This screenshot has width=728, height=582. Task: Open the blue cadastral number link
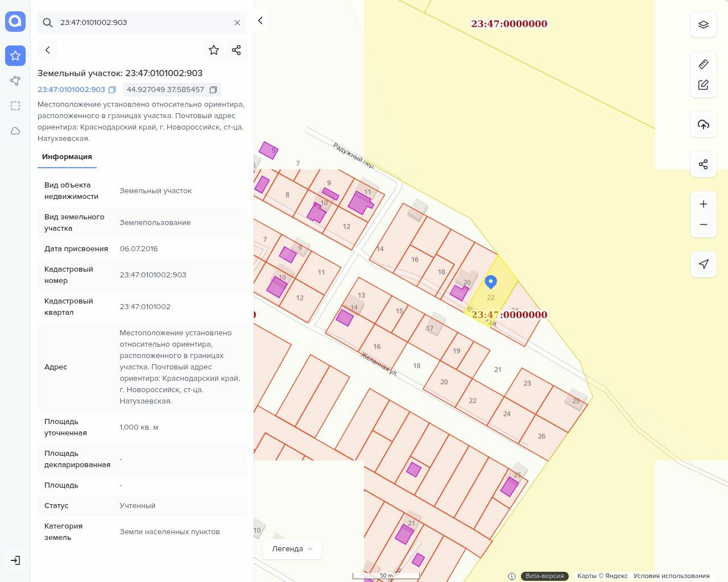point(71,90)
